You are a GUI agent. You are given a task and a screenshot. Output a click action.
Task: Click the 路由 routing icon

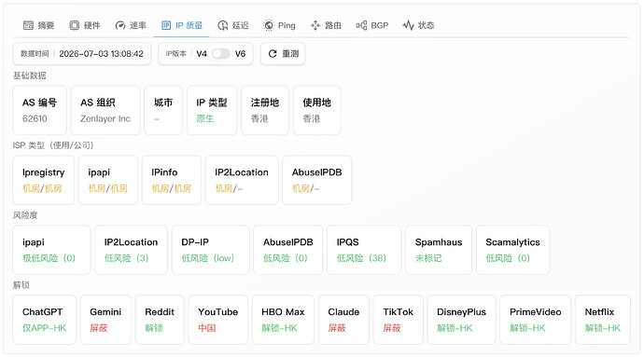point(315,25)
